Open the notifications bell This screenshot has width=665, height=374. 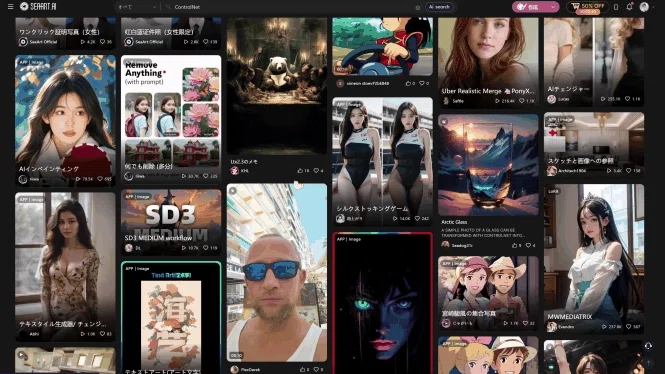(x=629, y=7)
